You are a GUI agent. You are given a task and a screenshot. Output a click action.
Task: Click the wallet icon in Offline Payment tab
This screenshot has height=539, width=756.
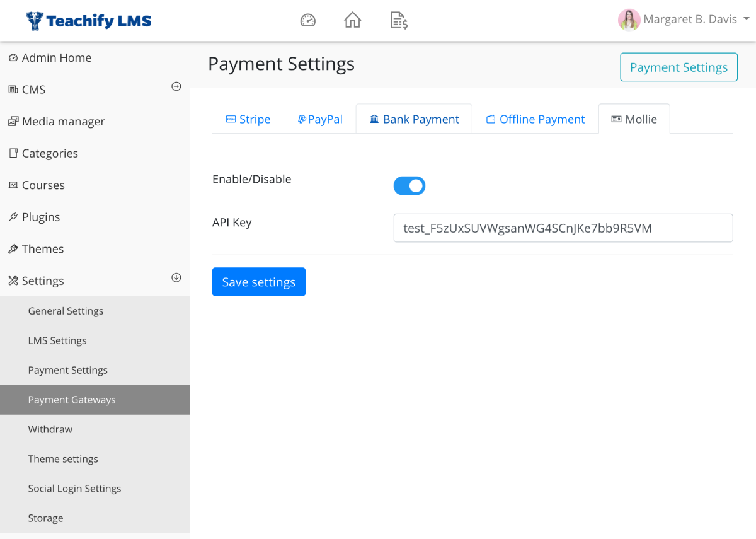coord(491,119)
